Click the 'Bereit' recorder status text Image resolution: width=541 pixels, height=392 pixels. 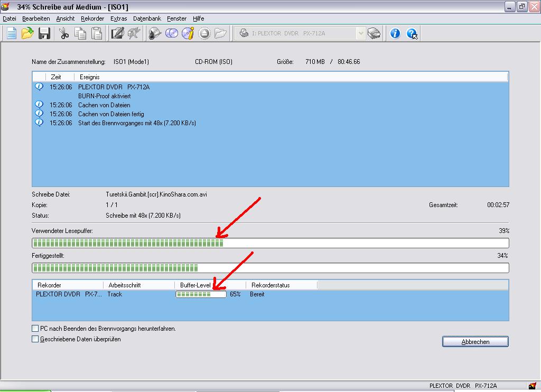(x=257, y=294)
